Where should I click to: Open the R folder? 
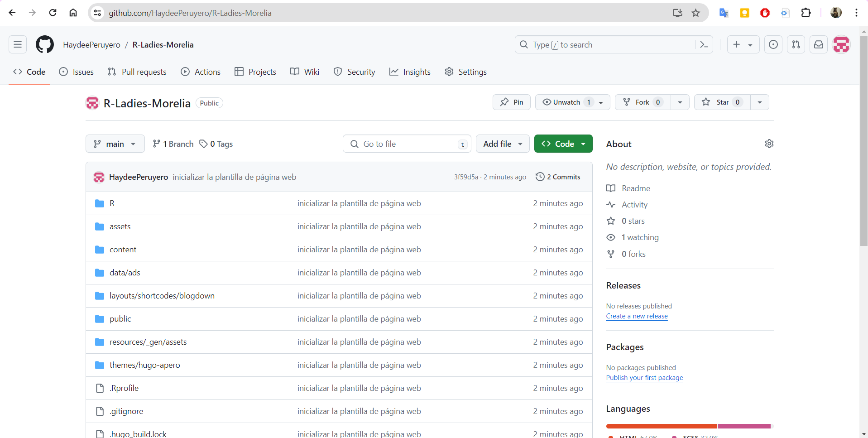click(112, 203)
